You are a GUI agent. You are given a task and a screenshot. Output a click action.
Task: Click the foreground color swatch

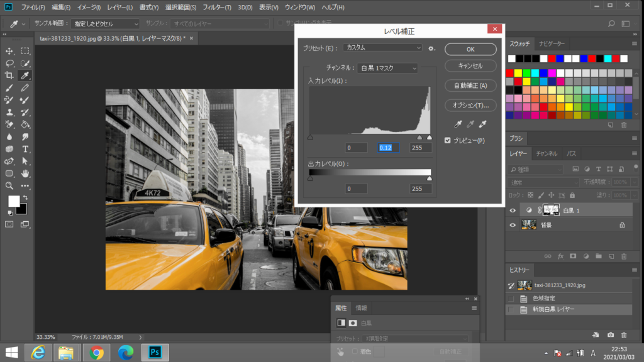(x=14, y=200)
